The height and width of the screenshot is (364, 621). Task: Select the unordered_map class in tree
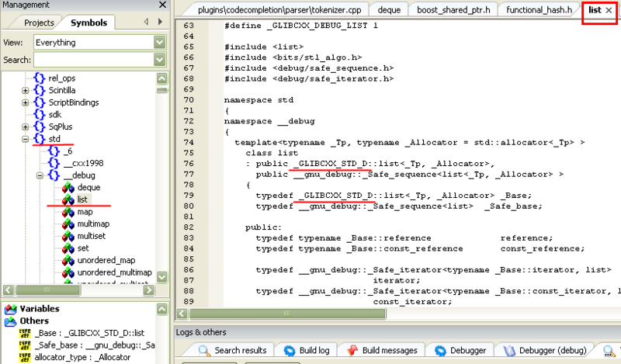click(106, 260)
